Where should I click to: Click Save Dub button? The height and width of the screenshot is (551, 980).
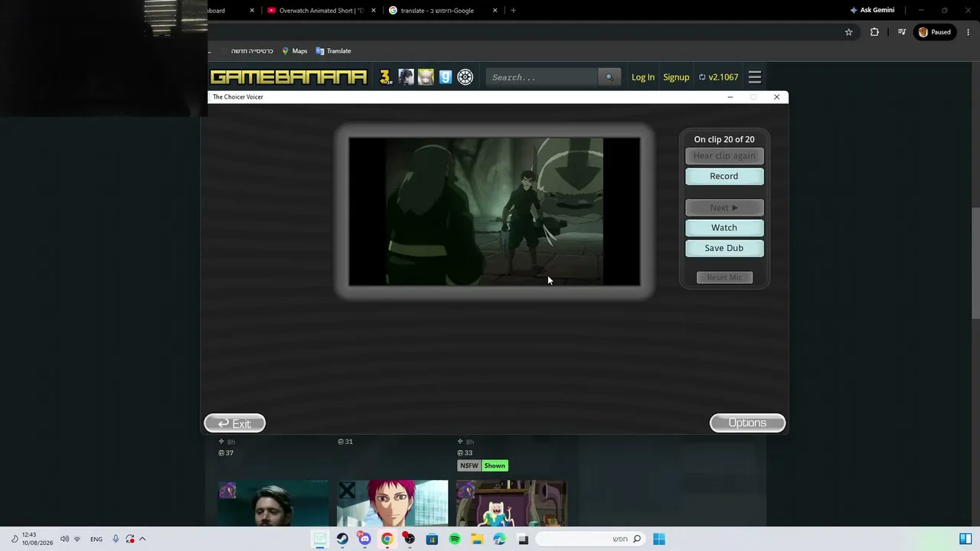724,248
